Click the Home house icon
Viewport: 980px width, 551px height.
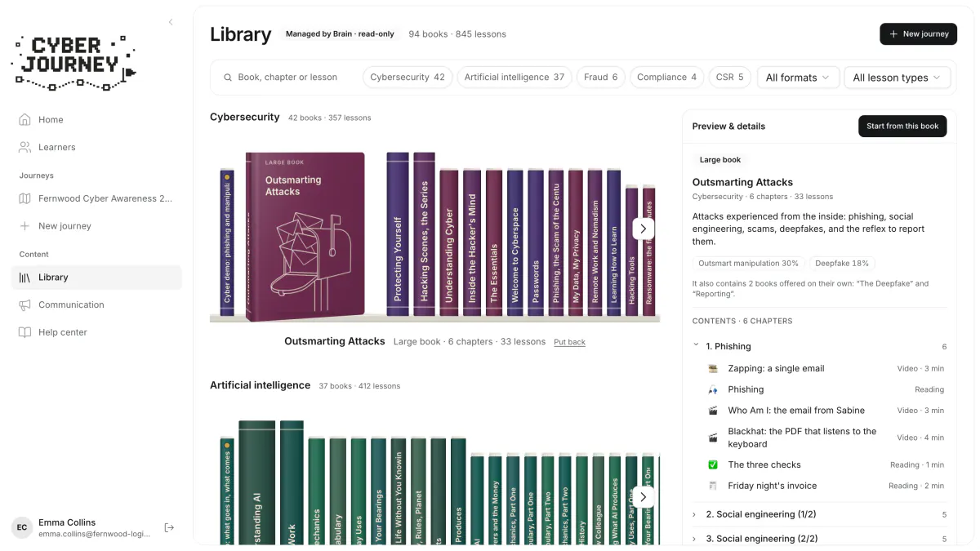tap(24, 119)
